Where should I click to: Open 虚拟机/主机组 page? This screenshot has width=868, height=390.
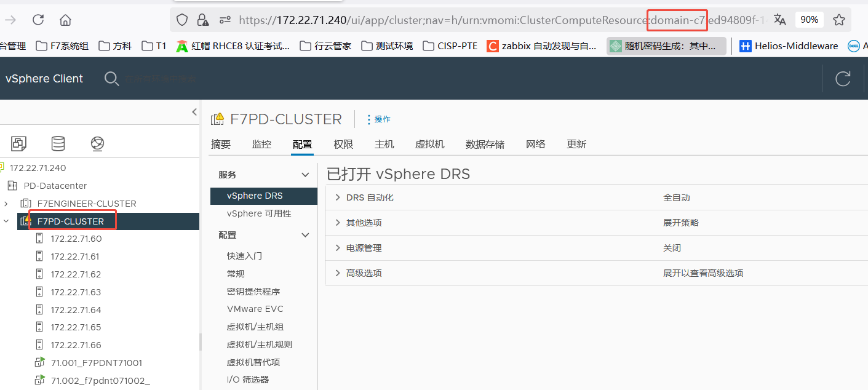pos(255,327)
